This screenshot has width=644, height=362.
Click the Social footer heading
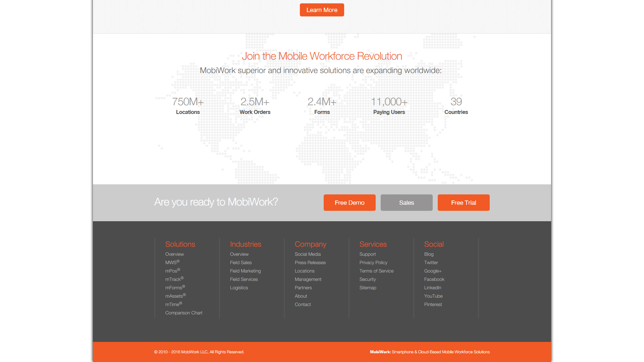434,244
